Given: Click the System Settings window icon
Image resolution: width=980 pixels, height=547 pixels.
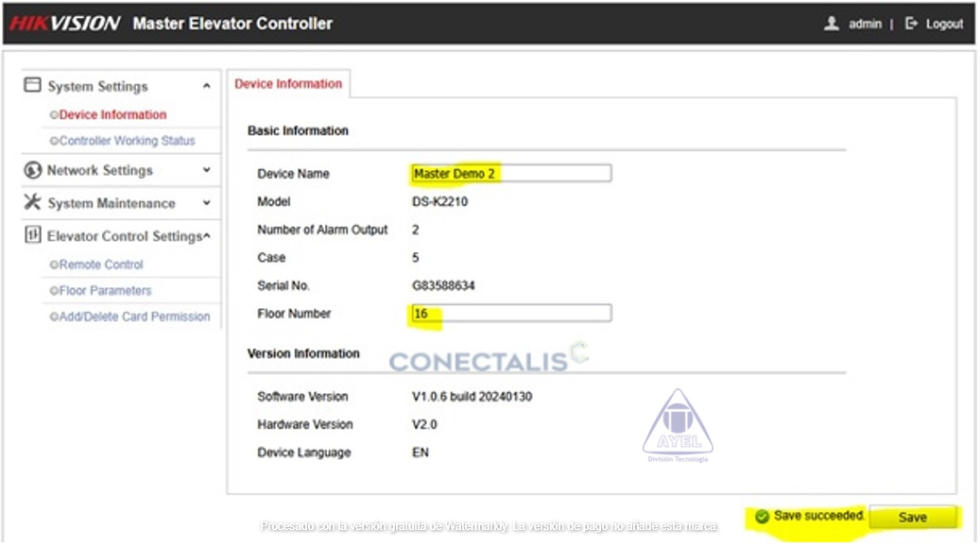Looking at the screenshot, I should [32, 85].
